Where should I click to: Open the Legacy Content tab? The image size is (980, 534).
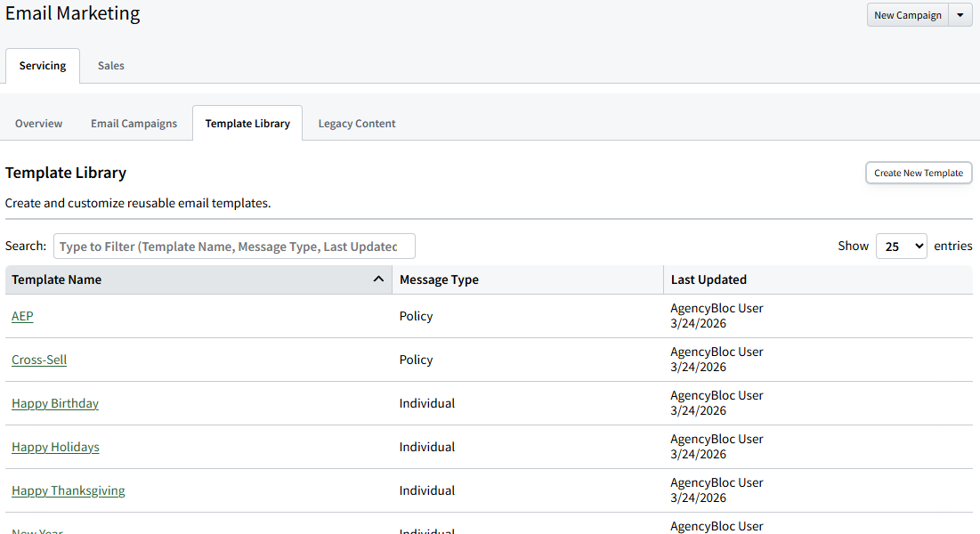[356, 123]
